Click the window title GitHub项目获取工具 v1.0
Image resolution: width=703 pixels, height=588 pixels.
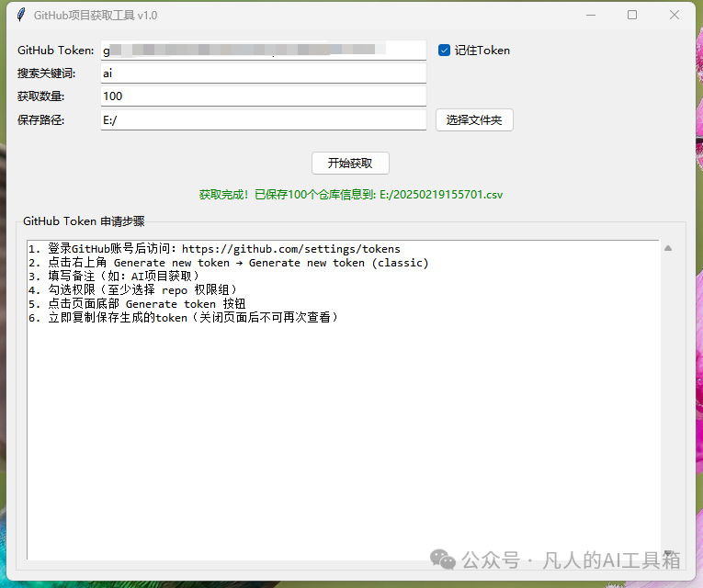(96, 16)
